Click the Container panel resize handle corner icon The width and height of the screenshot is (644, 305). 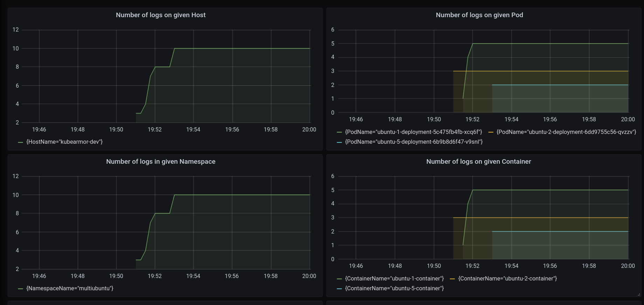[x=639, y=294]
